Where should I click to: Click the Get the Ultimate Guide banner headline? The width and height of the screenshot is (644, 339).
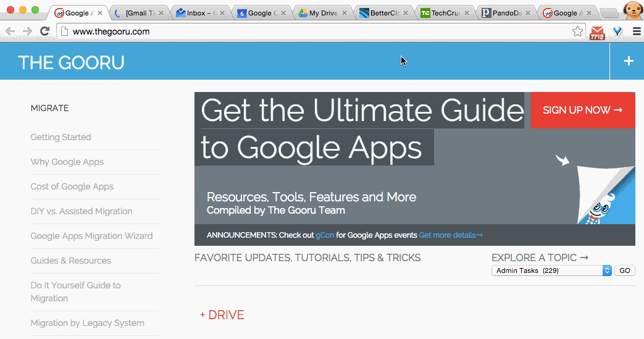coord(361,128)
